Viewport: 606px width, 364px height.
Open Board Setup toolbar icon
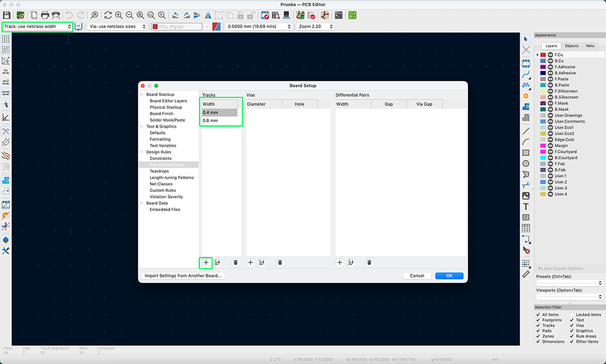pos(21,15)
